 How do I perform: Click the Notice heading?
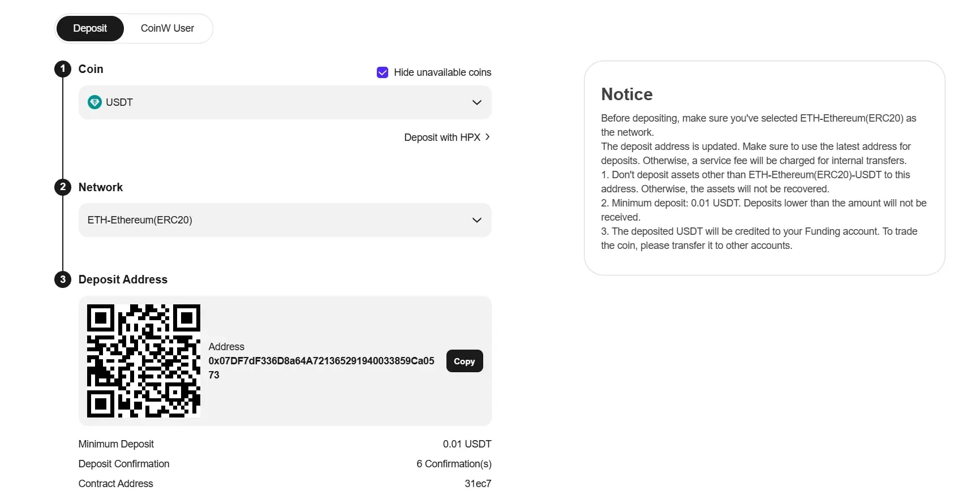pos(627,94)
